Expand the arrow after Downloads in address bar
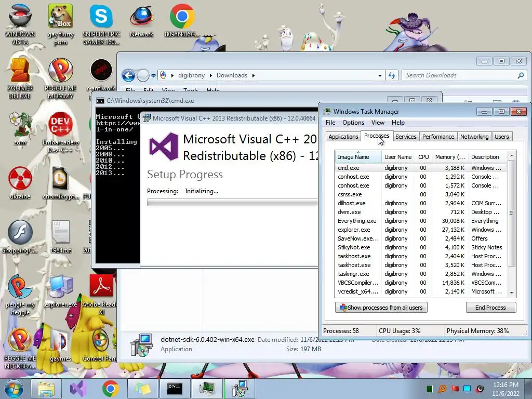Viewport: 532px width, 399px height. 254,75
